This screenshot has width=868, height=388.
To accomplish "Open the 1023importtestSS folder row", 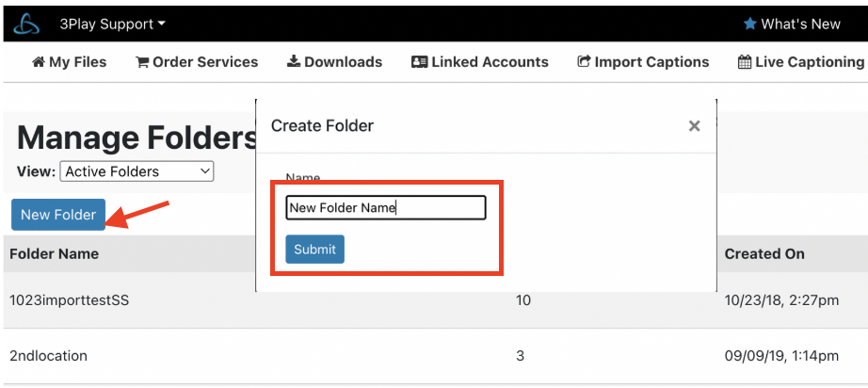I will coord(434,300).
